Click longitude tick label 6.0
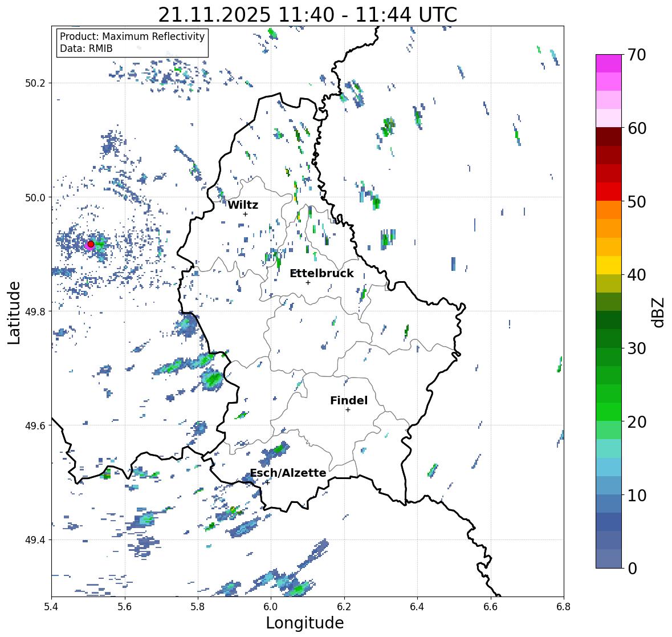Viewport: 672px width, 637px height. [271, 607]
